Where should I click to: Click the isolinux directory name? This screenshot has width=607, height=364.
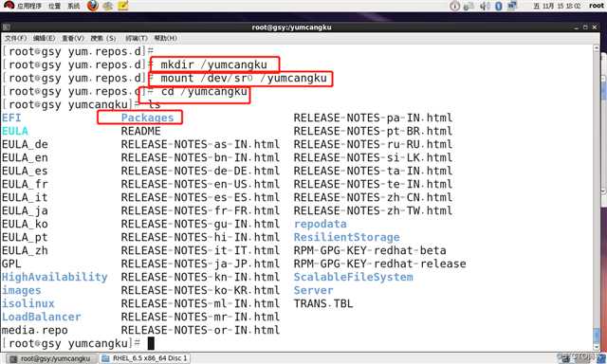coord(28,303)
